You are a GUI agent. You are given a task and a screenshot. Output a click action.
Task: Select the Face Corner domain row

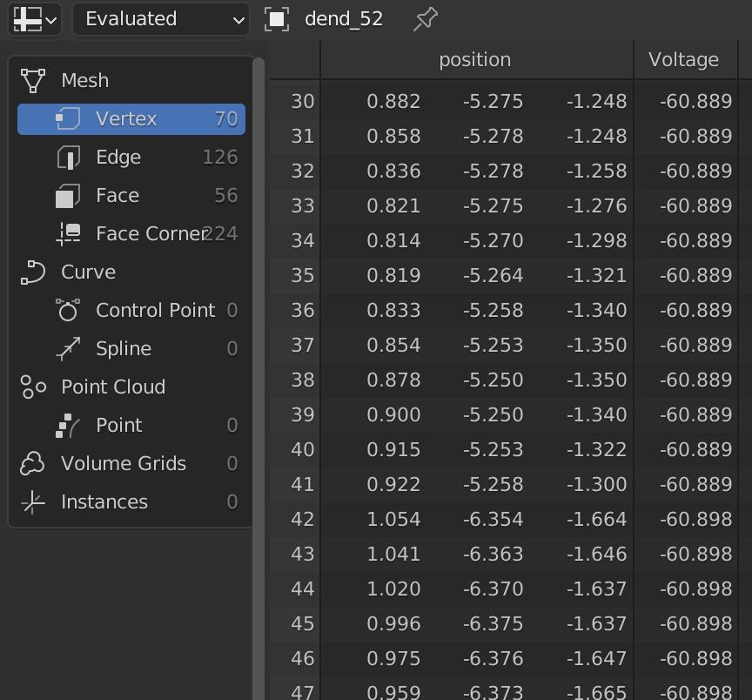131,234
